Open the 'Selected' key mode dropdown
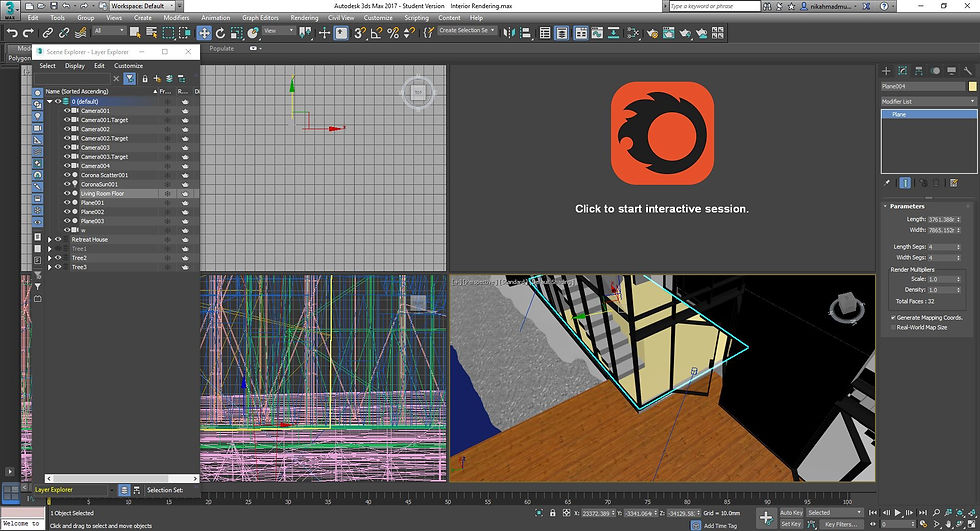This screenshot has width=980, height=531. [x=834, y=513]
